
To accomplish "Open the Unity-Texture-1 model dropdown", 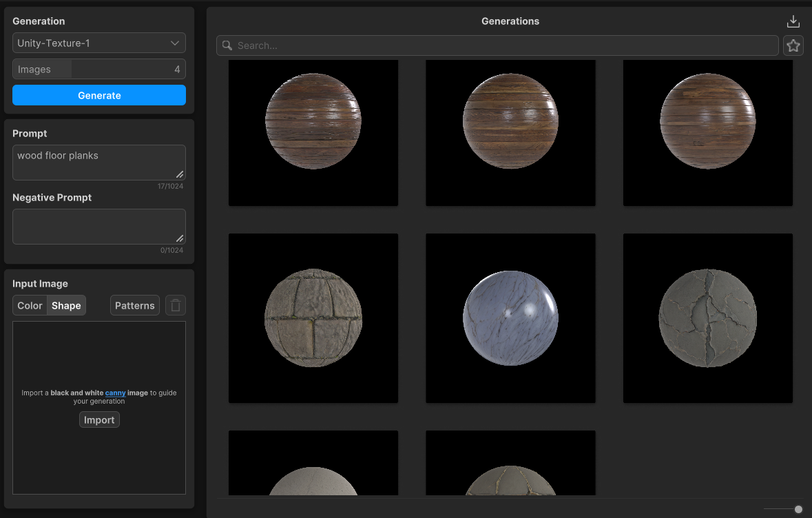I will click(x=99, y=43).
